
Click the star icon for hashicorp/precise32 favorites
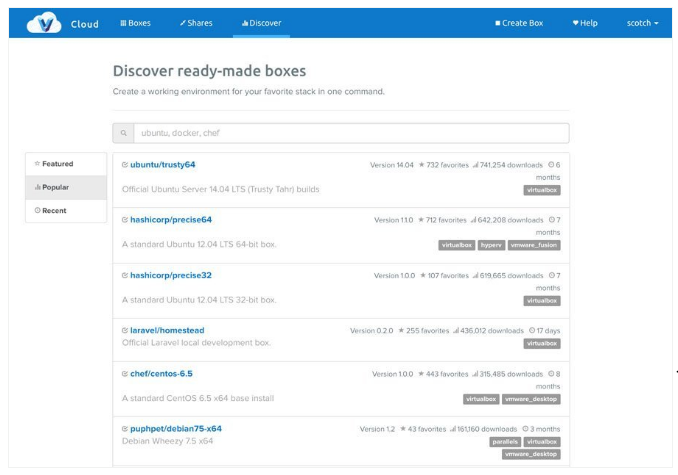point(422,275)
